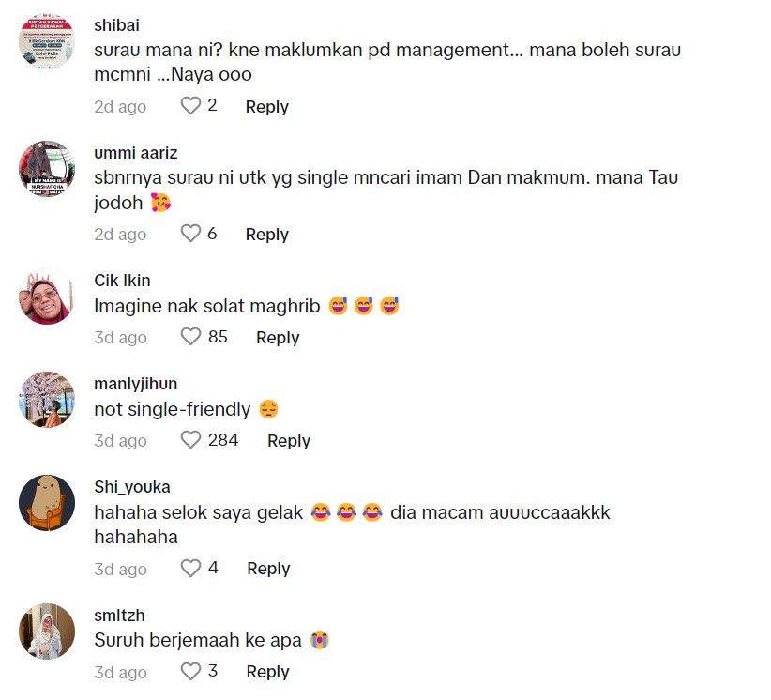This screenshot has width=771, height=700.
Task: Reply to shibai's comment
Action: coord(267,107)
